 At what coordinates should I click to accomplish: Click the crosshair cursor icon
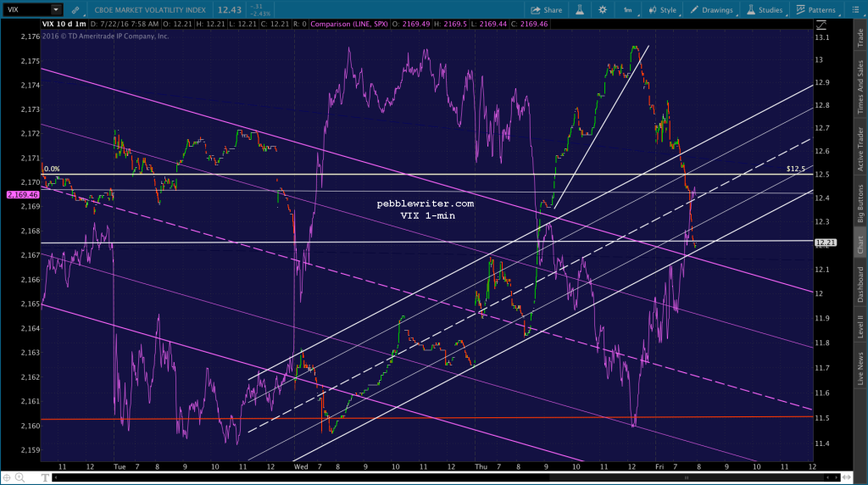pos(7,477)
